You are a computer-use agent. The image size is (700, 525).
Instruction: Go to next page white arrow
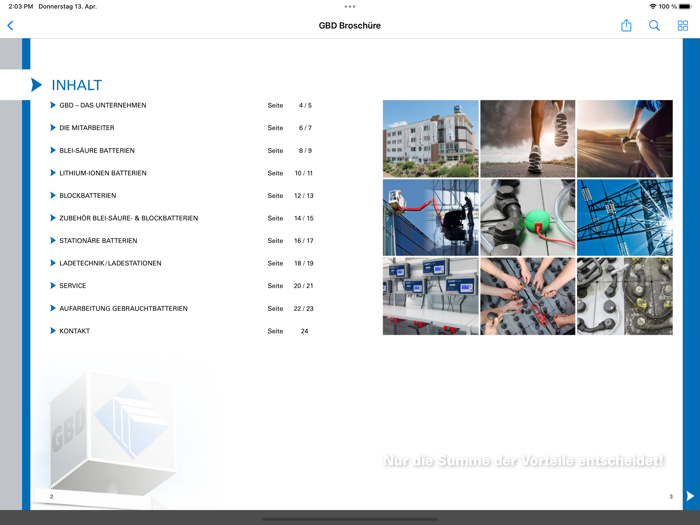(x=690, y=496)
